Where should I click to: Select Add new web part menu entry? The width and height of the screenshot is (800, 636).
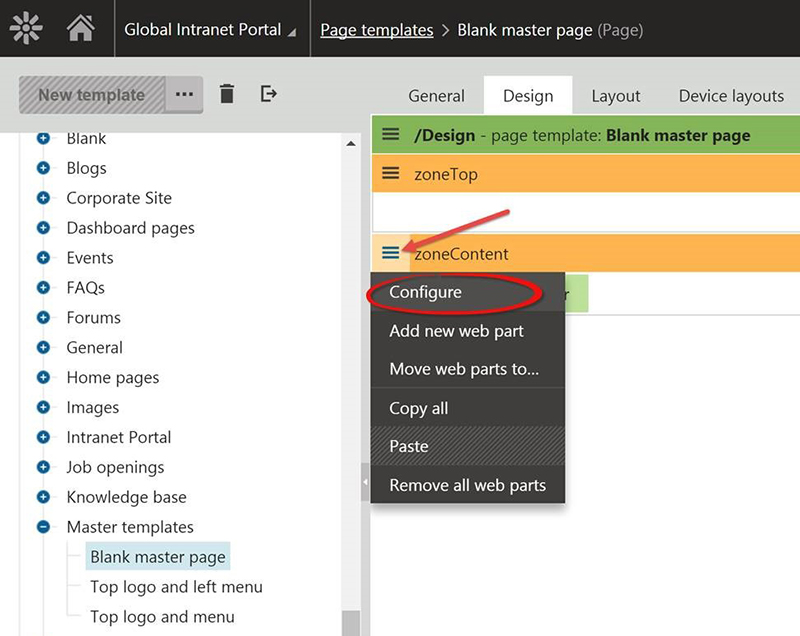456,331
